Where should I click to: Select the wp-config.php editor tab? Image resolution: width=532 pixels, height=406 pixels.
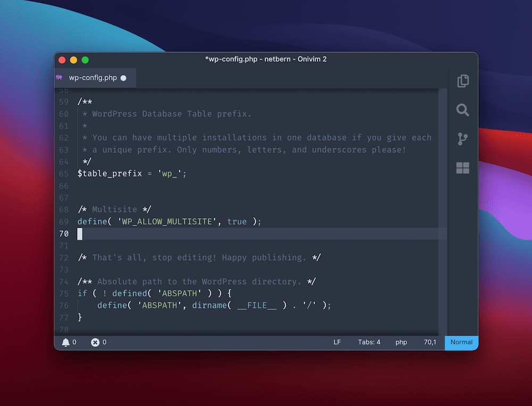point(95,78)
